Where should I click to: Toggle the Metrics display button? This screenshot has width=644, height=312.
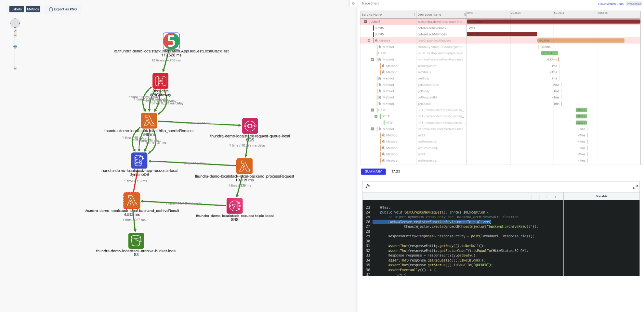click(x=33, y=9)
